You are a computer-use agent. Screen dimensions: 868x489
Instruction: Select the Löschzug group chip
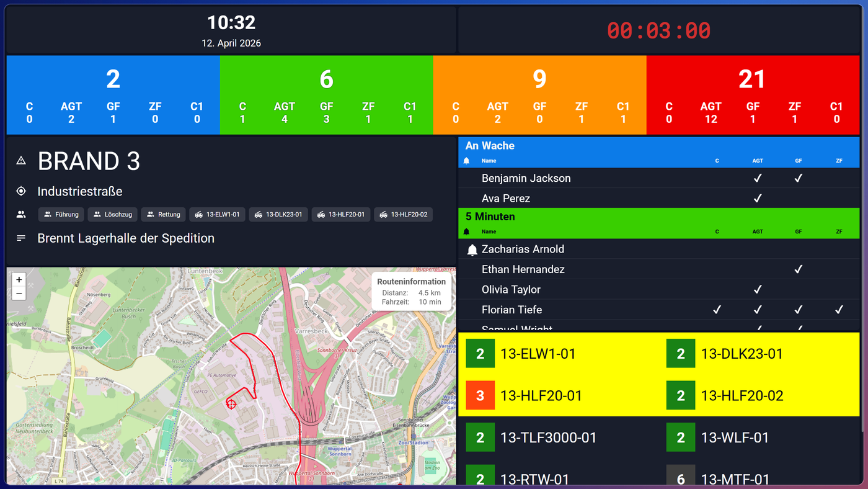tap(112, 215)
